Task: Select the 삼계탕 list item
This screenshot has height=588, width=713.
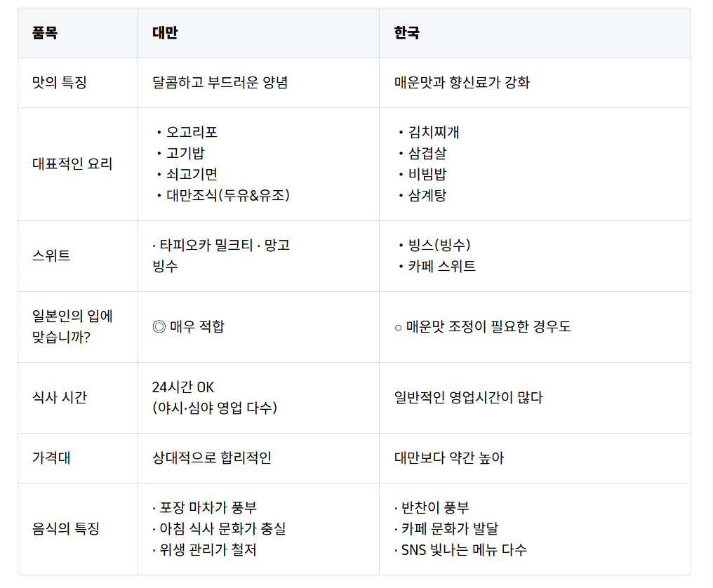Action: coord(427,196)
